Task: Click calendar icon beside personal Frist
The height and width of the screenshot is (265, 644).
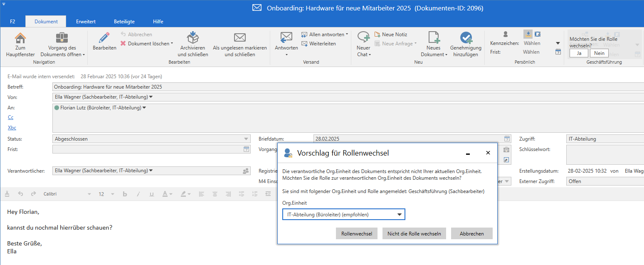Action: click(558, 52)
